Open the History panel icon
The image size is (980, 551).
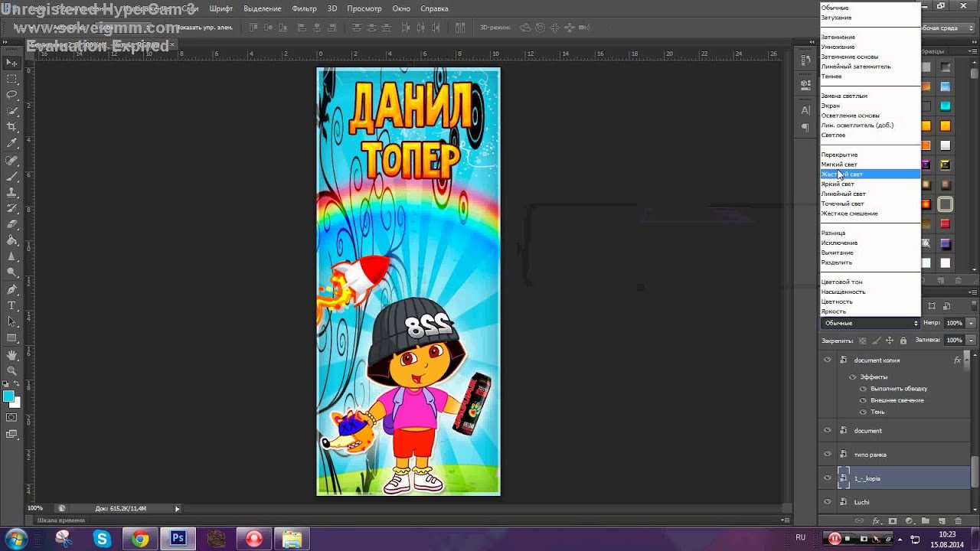(805, 62)
